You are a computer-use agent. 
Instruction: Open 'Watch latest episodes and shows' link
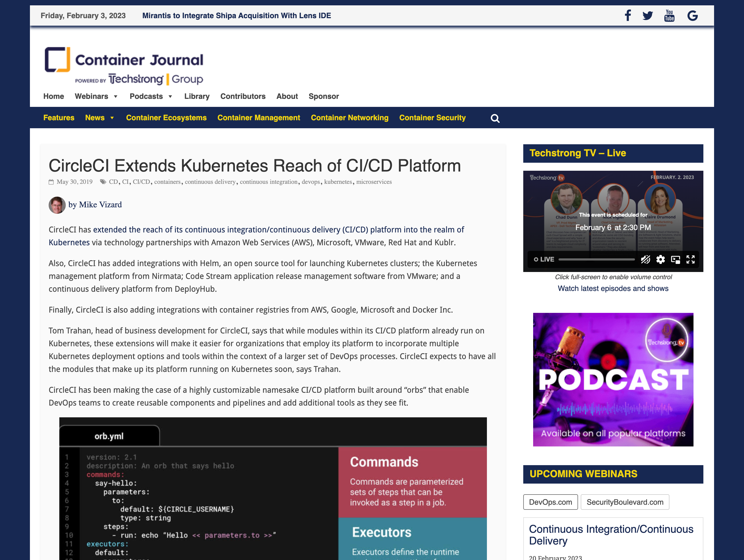[613, 288]
